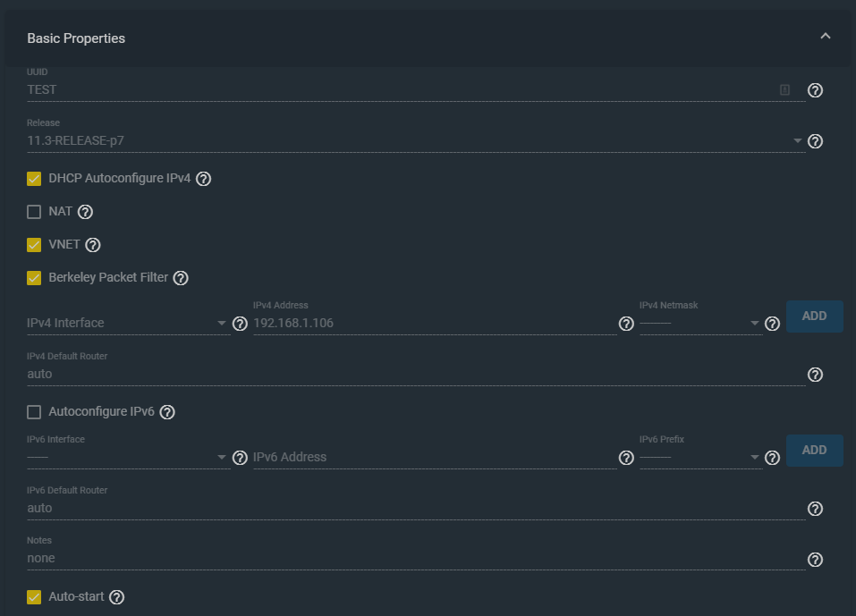Click the Basic Properties heading text
The width and height of the screenshot is (856, 616).
[x=76, y=38]
